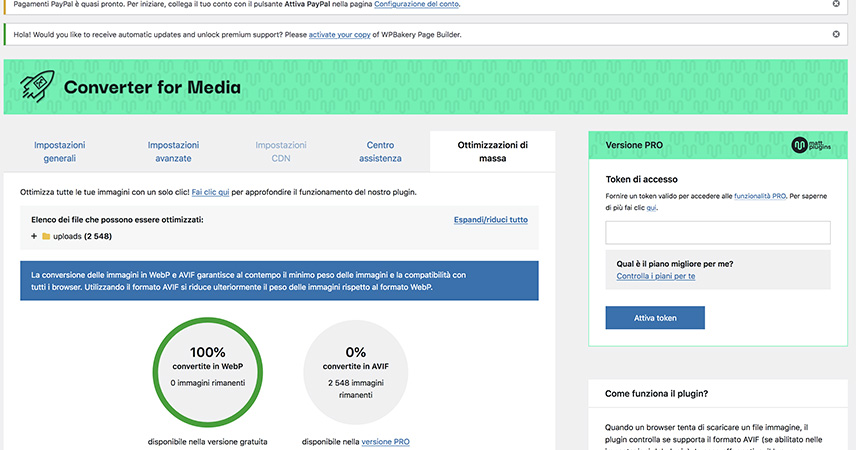Click the Attiva token button
Screen dimensions: 856x450
655,318
